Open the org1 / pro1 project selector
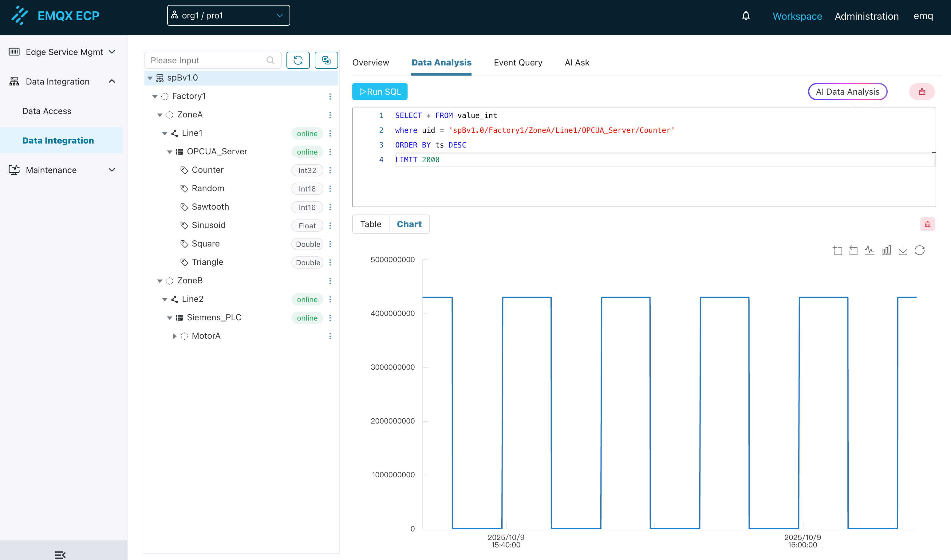The width and height of the screenshot is (951, 560). (228, 15)
